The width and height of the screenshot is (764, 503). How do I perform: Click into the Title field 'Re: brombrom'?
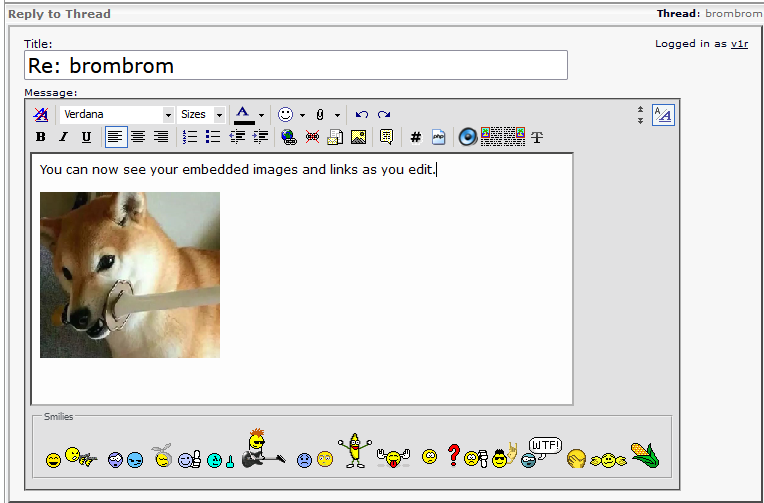(296, 65)
